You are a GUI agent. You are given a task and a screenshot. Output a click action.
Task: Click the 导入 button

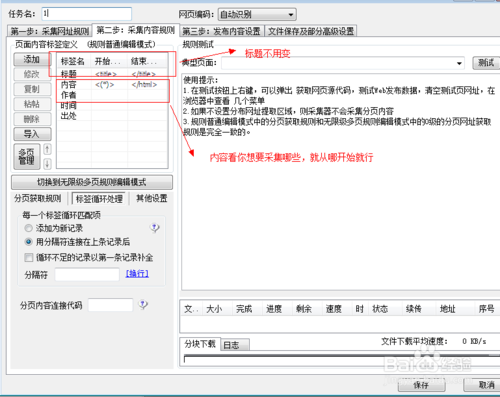(x=32, y=134)
